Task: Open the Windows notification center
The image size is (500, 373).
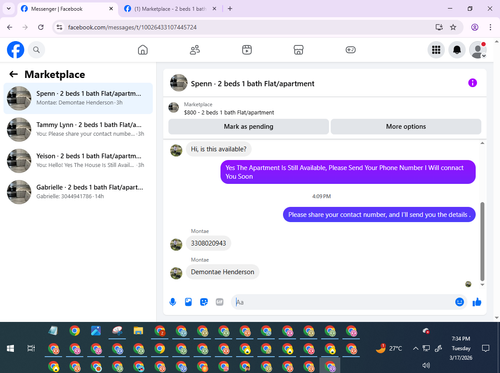Action: tap(486, 348)
